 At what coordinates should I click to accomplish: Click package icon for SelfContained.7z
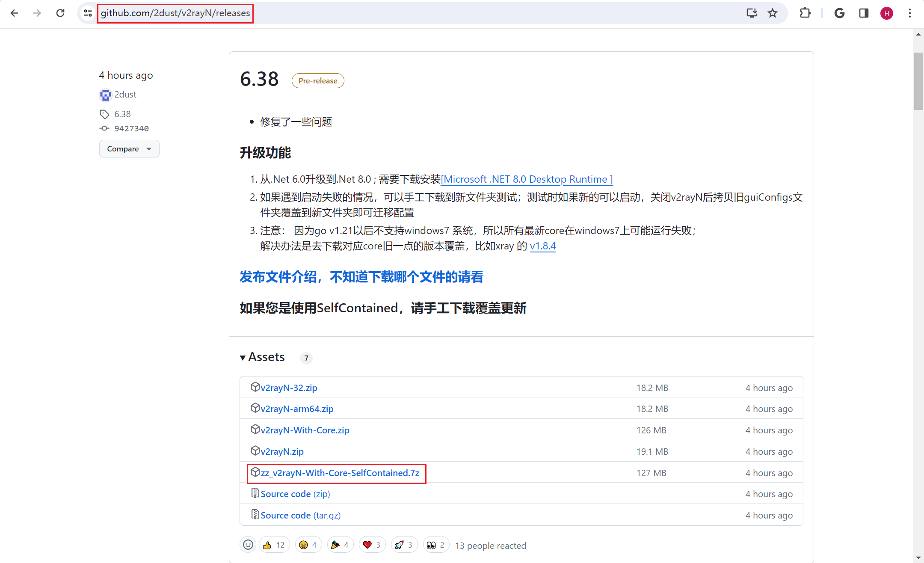(x=255, y=472)
